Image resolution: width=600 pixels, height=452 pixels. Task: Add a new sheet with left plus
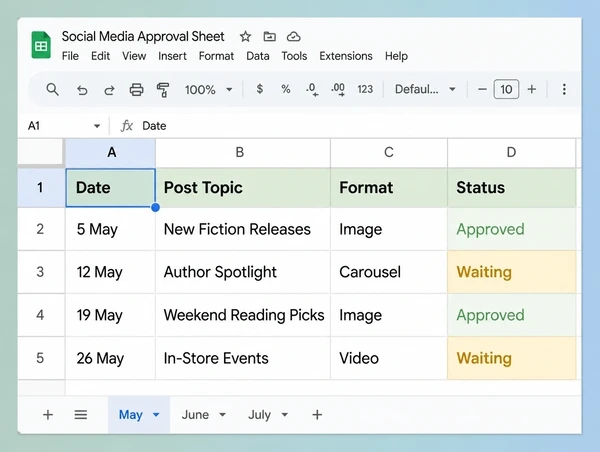tap(48, 414)
